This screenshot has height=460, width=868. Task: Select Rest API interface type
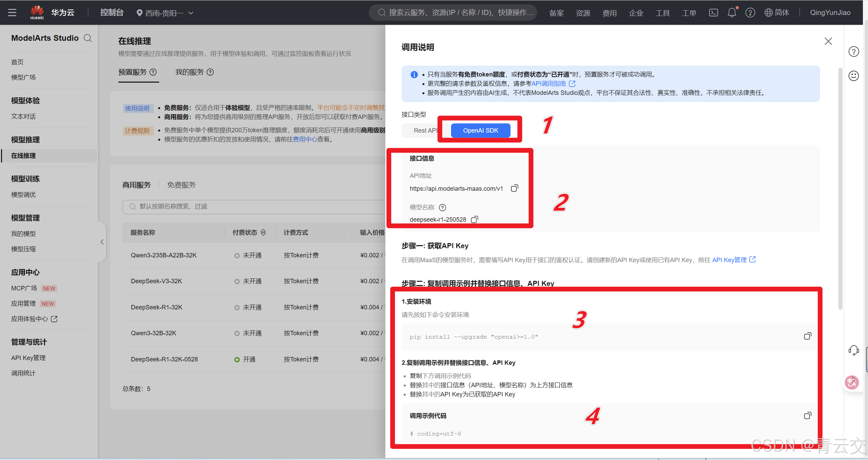(425, 130)
